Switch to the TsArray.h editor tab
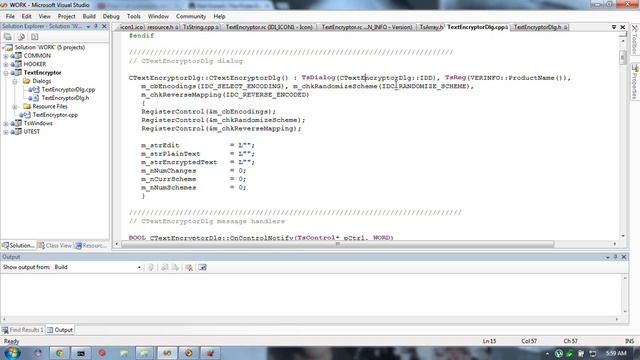This screenshot has width=640, height=360. click(431, 27)
